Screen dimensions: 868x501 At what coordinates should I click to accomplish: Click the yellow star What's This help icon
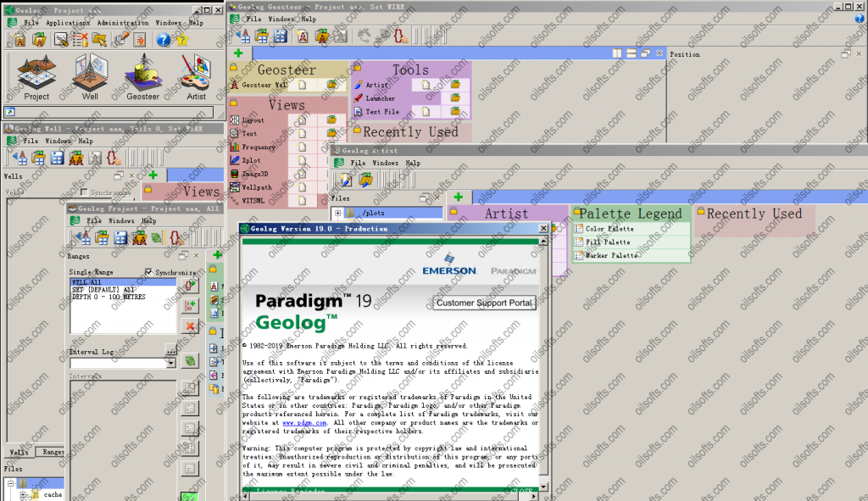tap(182, 39)
